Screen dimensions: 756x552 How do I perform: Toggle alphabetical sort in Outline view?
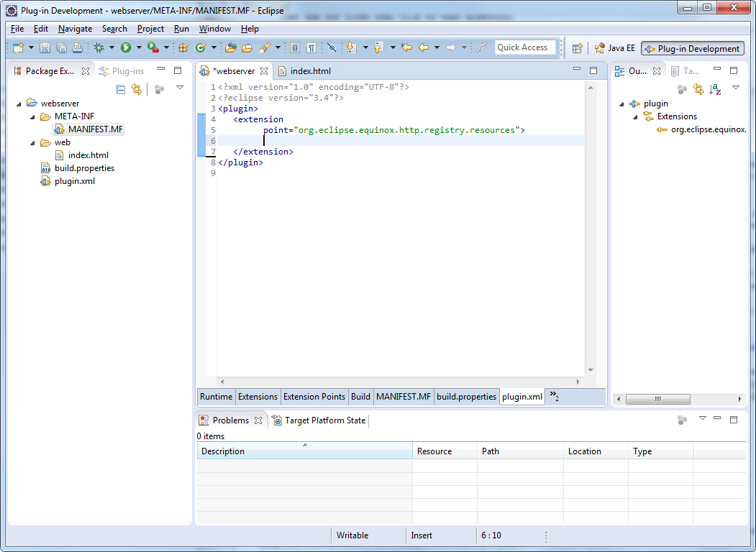(x=715, y=89)
